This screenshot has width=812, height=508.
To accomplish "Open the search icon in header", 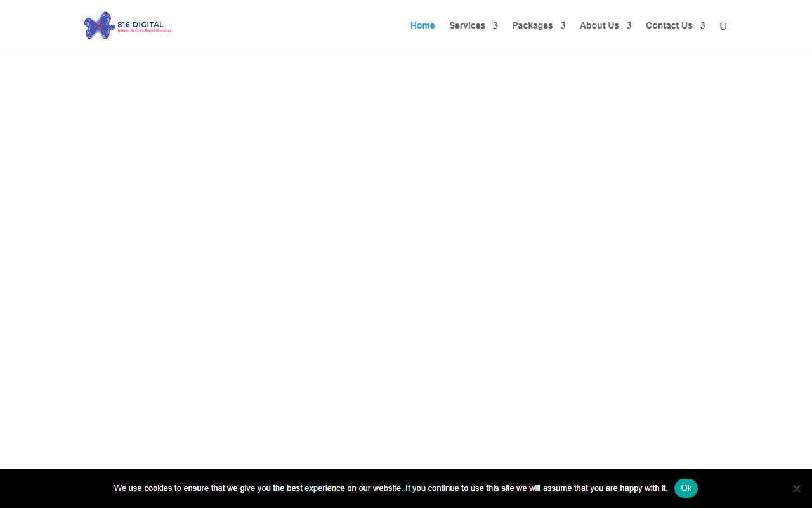I will (723, 26).
